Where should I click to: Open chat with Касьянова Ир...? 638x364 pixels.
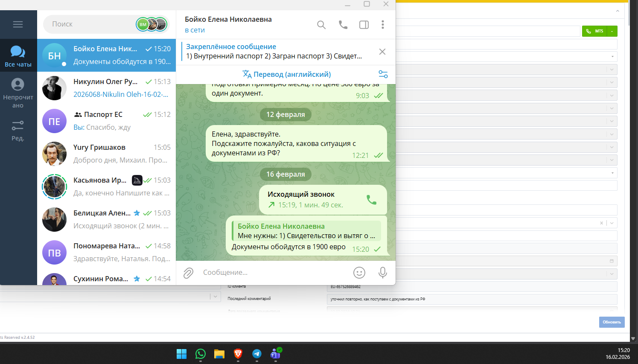106,187
